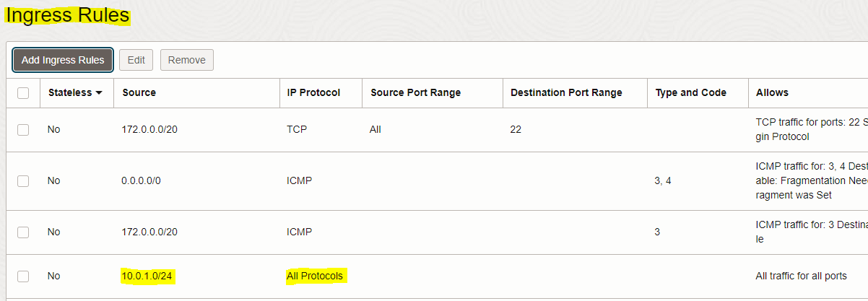Viewport: 868px width, 301px height.
Task: Click the Add Ingress Rules button
Action: (63, 60)
